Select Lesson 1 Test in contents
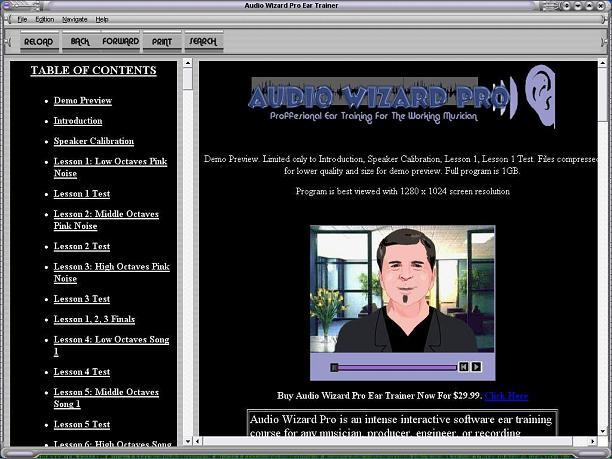Viewport: 612px width, 459px height. 81,194
